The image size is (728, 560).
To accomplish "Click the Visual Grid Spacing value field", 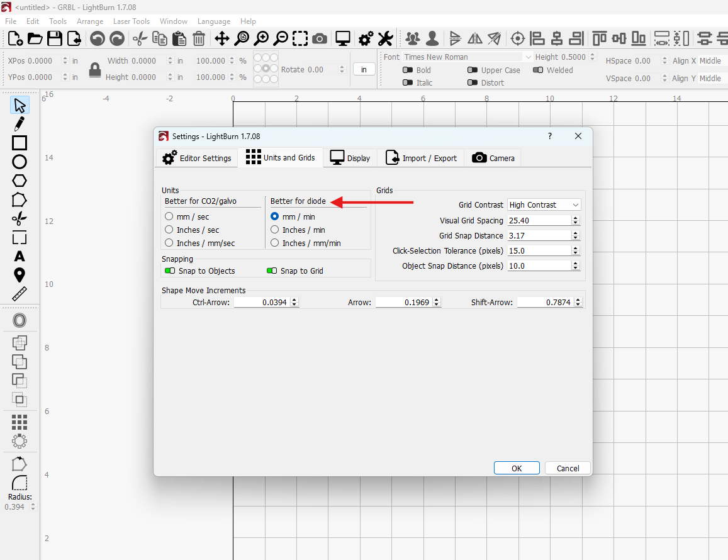I will pos(539,221).
